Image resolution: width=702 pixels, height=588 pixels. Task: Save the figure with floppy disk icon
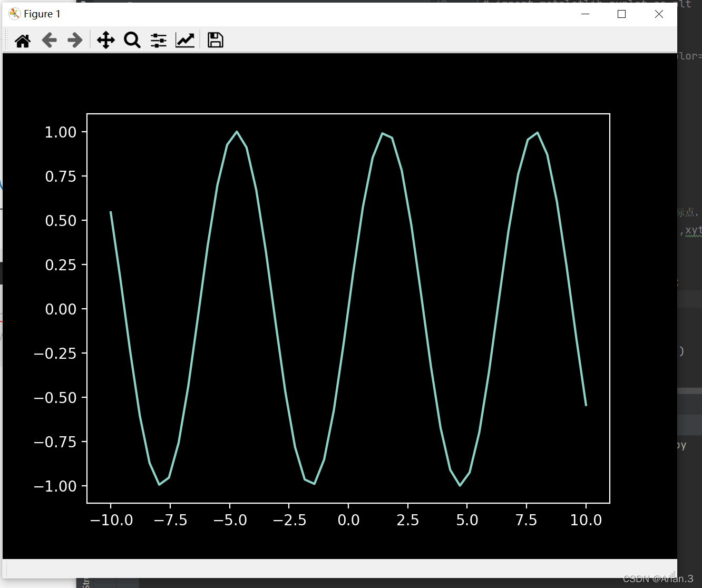(x=215, y=40)
